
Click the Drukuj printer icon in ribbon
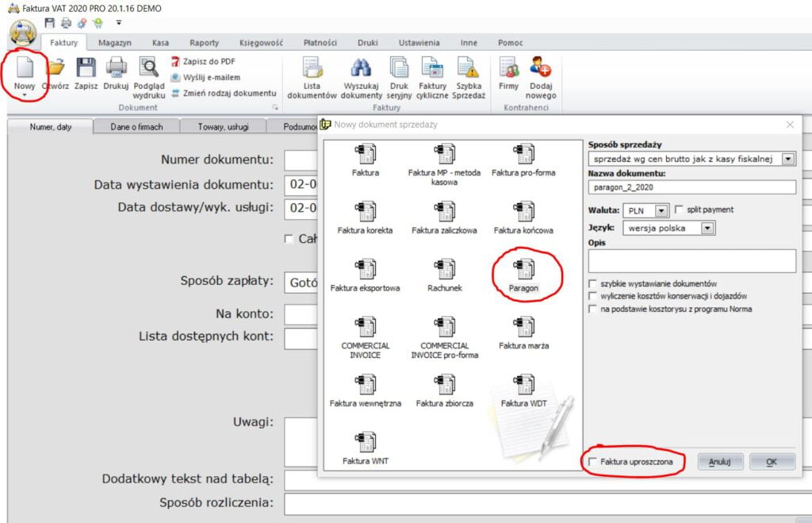pyautogui.click(x=116, y=70)
